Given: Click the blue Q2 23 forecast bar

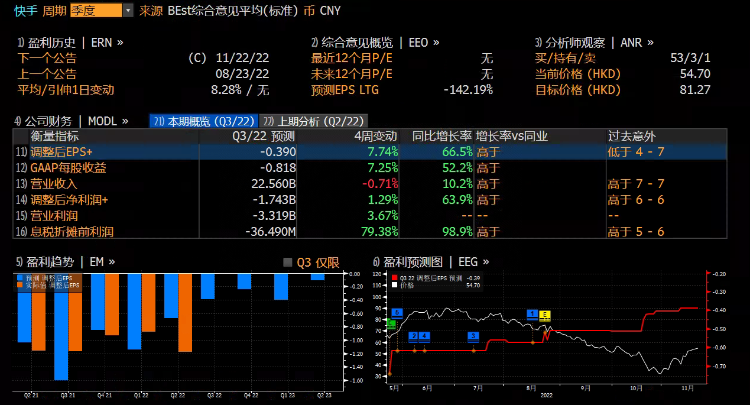Looking at the screenshot, I should [x=318, y=277].
